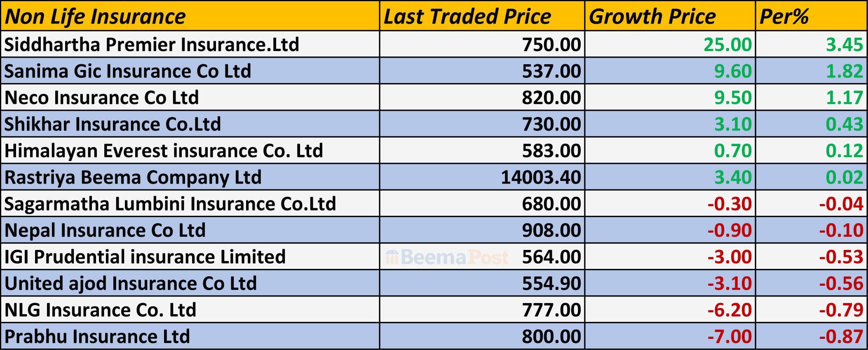Image resolution: width=868 pixels, height=350 pixels.
Task: Click NLG Insurance Co. Ltd name cell
Action: click(x=101, y=310)
